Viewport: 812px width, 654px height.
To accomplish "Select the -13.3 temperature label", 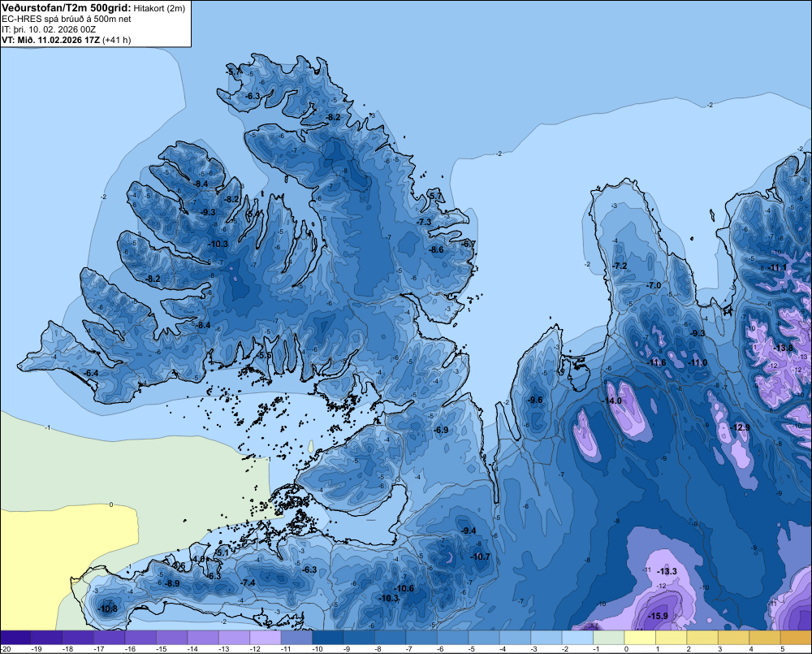I will 667,571.
